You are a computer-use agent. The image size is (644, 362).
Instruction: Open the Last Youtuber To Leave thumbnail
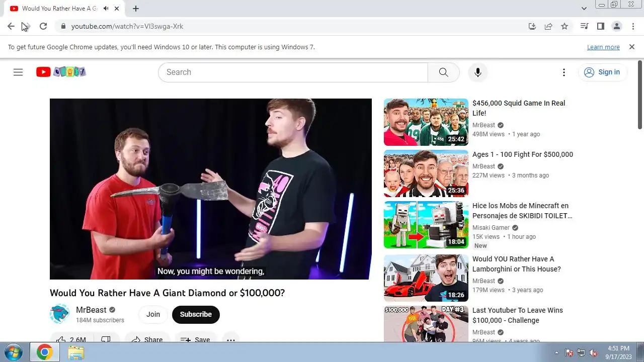point(426,324)
